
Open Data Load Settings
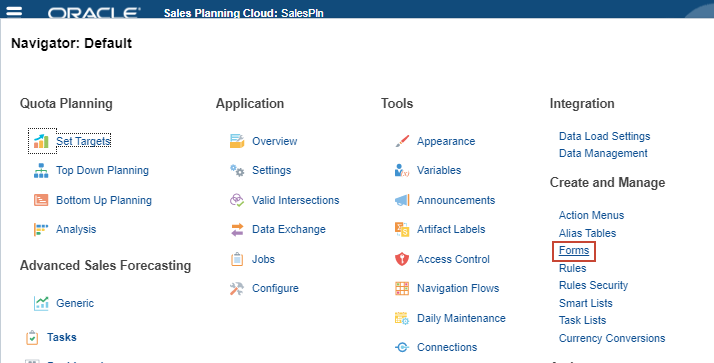[605, 136]
